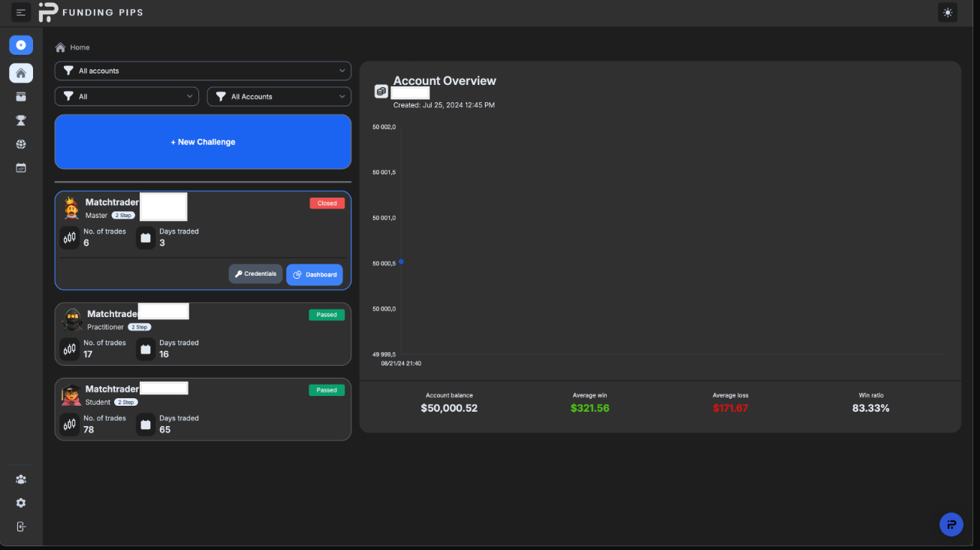Click the round Funding Pips chat bubble
The height and width of the screenshot is (550, 980).
(951, 524)
